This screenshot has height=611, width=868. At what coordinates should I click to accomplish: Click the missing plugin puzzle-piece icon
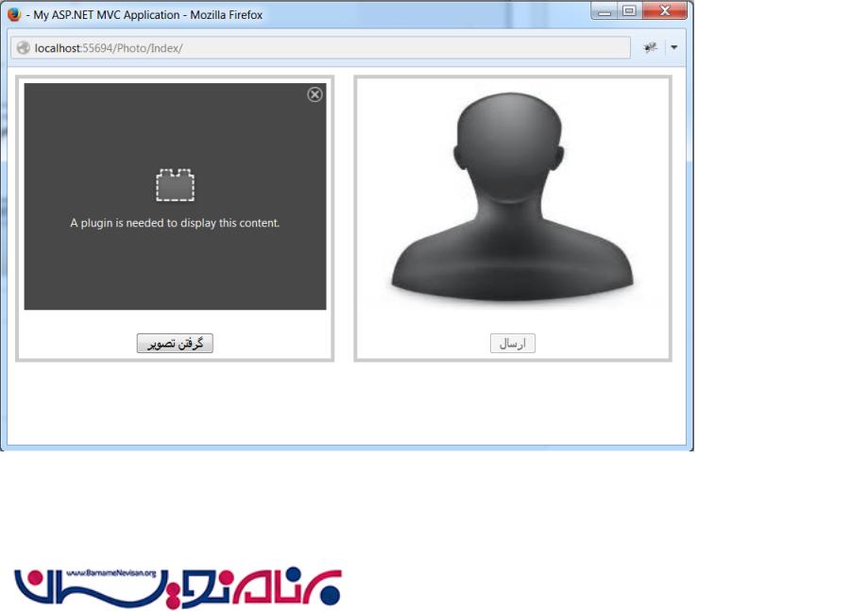pyautogui.click(x=175, y=185)
